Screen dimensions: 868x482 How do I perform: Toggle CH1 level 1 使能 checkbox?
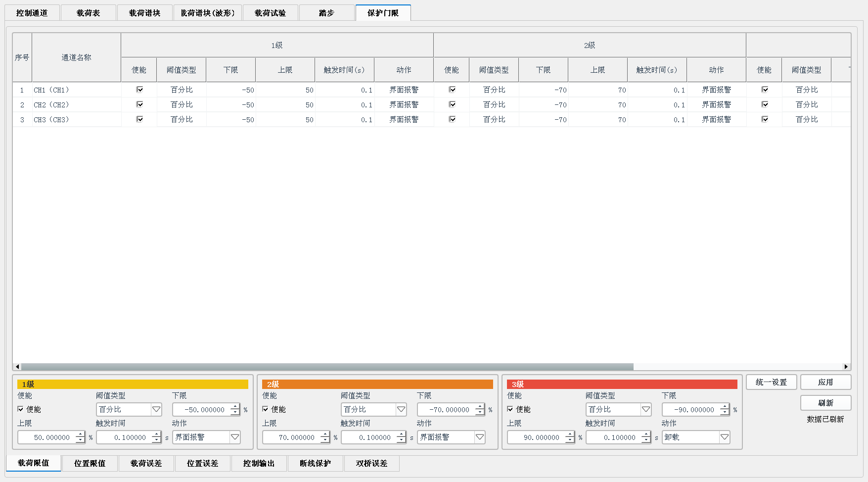point(139,90)
